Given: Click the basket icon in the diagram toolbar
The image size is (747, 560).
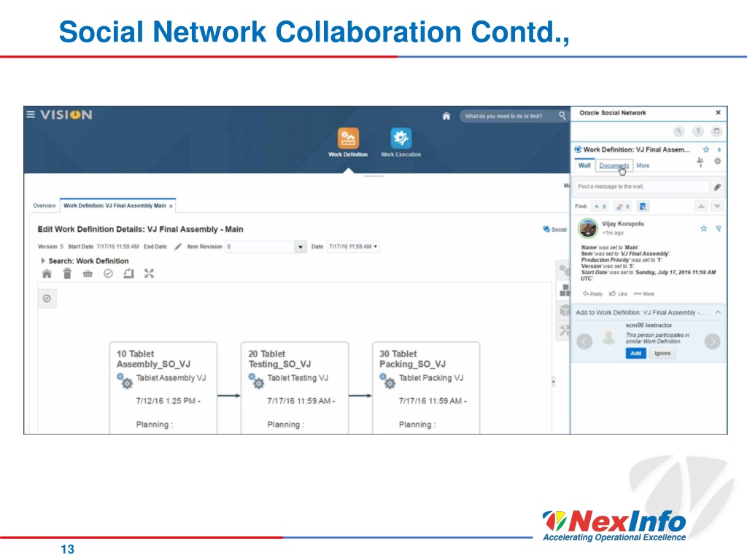Looking at the screenshot, I should tap(88, 273).
